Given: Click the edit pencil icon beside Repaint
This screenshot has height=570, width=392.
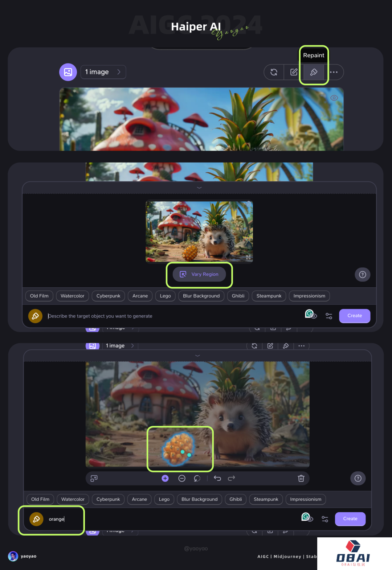Looking at the screenshot, I should click(x=294, y=72).
